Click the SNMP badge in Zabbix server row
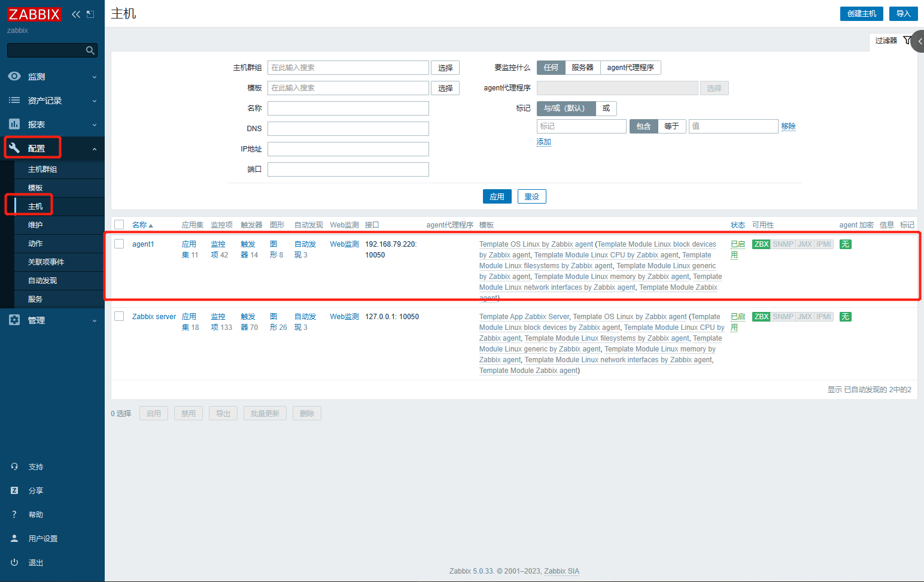 click(x=783, y=317)
